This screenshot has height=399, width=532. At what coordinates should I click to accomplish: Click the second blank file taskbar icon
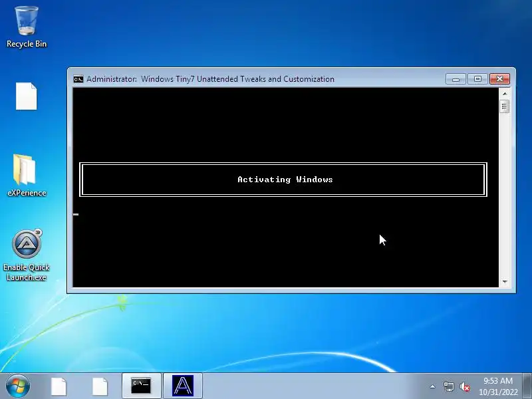[x=100, y=386]
